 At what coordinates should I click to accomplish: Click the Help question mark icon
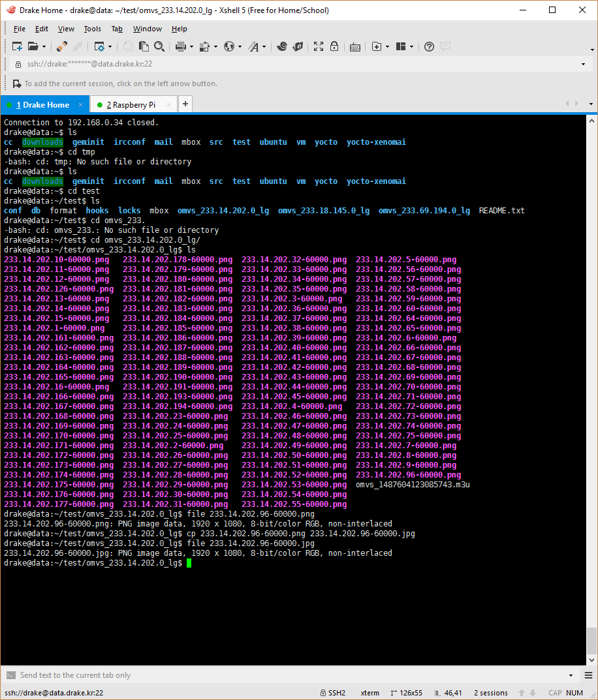click(x=429, y=46)
